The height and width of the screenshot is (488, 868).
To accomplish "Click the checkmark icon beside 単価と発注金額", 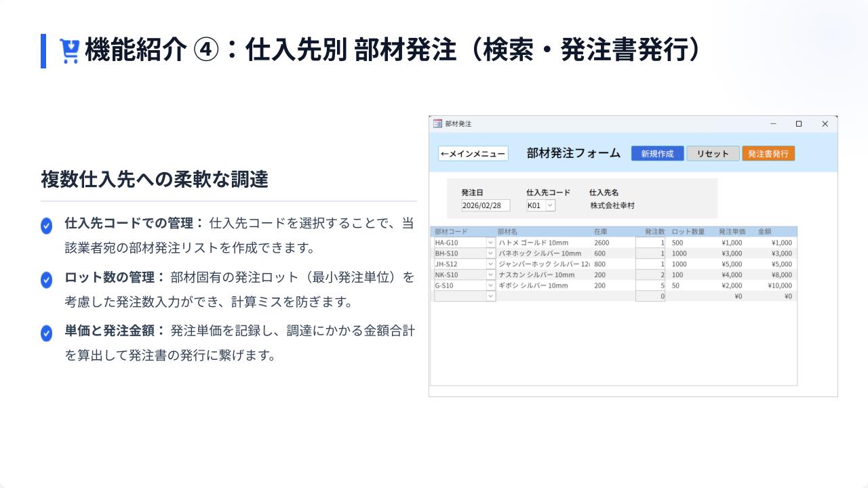I will [46, 333].
